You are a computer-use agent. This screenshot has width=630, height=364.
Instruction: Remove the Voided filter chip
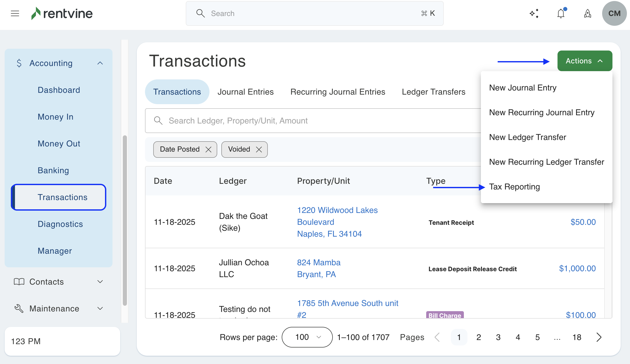[259, 150]
